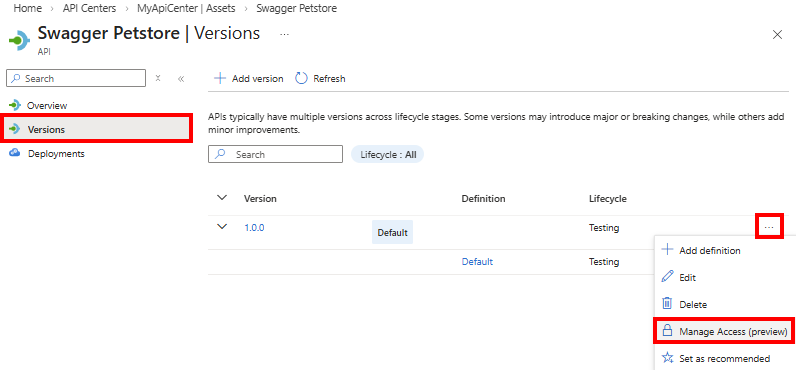The width and height of the screenshot is (796, 370).
Task: Click the Default badge on 1.0.0 row
Action: coord(392,232)
